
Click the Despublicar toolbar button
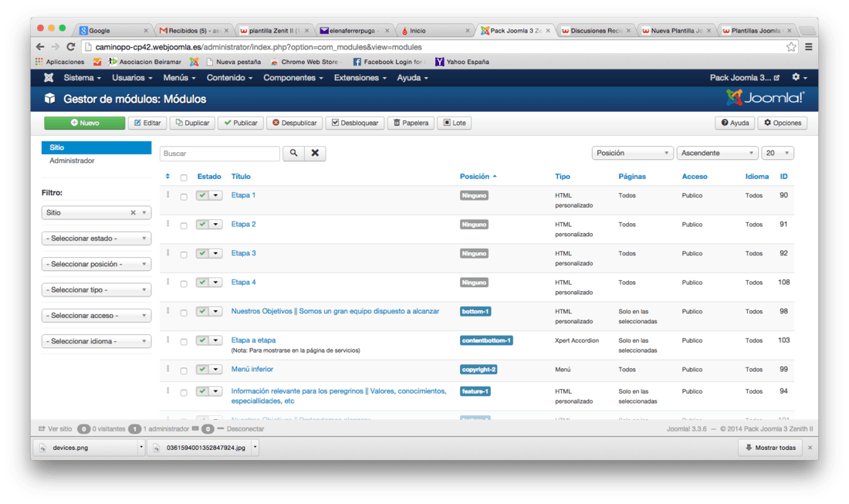pos(295,123)
